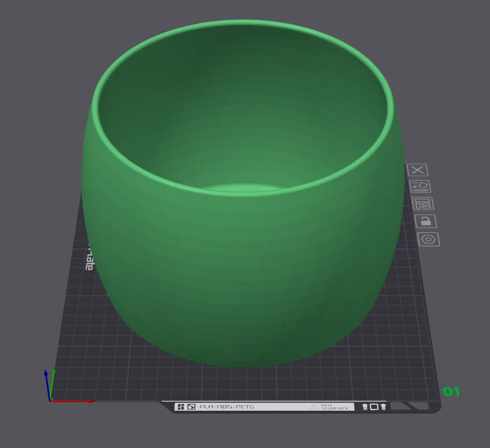The image size is (490, 448).
Task: Click the PLA/ABS/PETG plate label text
Action: [x=226, y=407]
